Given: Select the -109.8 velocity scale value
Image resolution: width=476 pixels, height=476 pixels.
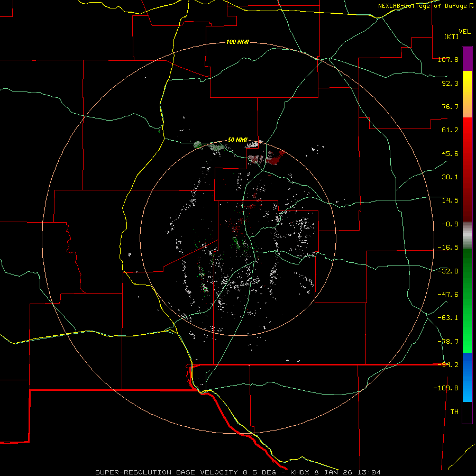Looking at the screenshot, I should coord(446,388).
